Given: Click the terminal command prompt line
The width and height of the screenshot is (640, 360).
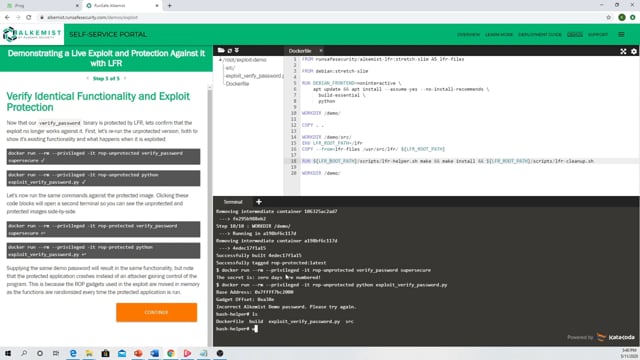Looking at the screenshot, I should (x=237, y=329).
